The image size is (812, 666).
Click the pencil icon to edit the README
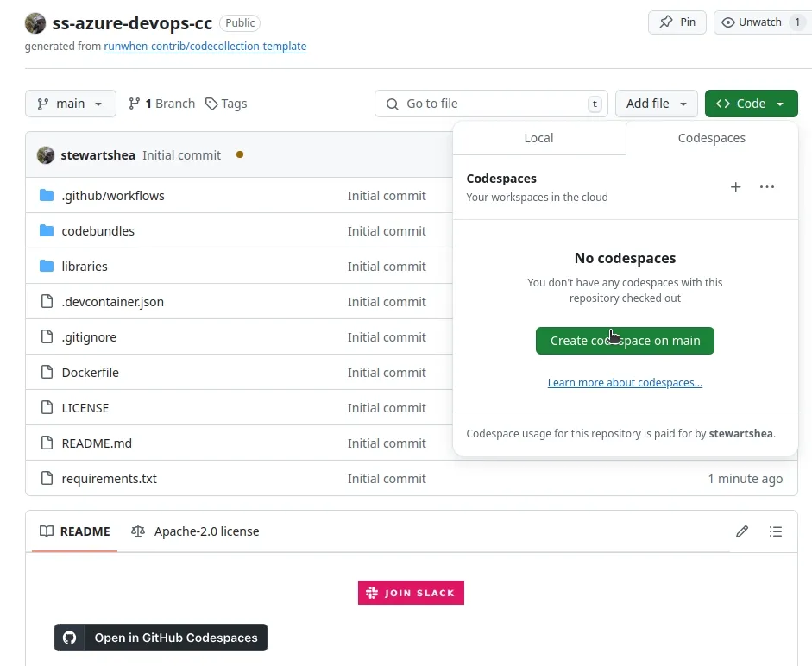coord(741,531)
